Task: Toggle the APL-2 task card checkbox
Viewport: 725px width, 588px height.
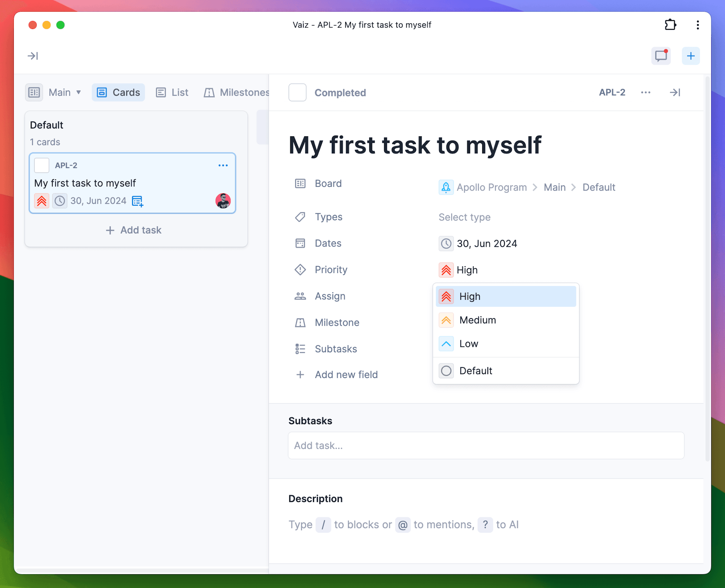Action: click(42, 165)
